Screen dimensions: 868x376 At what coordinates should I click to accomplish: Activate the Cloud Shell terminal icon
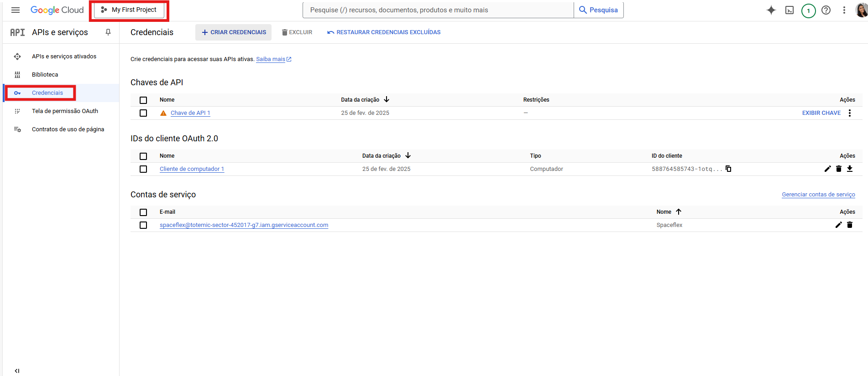coord(790,10)
